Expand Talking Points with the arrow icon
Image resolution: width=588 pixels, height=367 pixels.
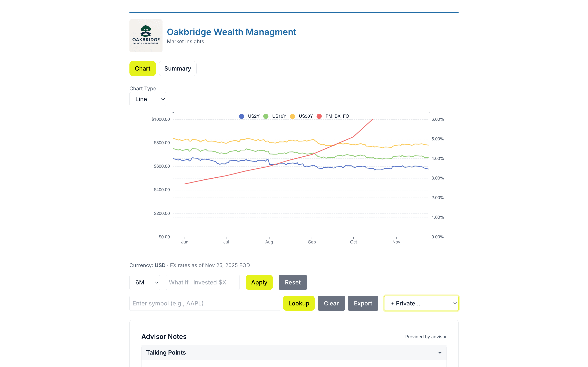pos(440,353)
